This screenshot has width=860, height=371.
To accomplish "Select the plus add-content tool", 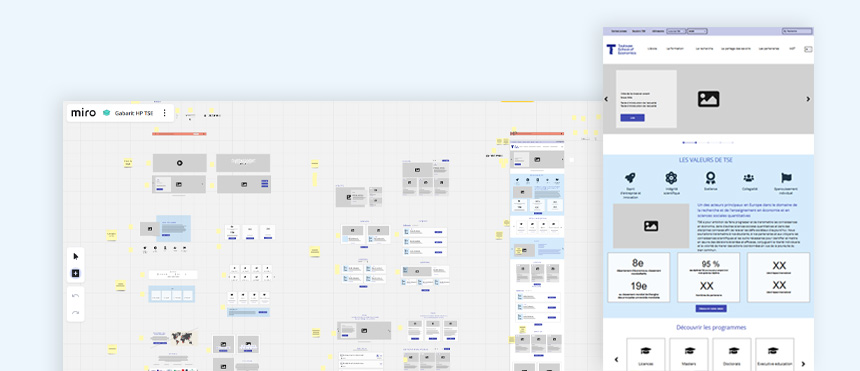I will [x=76, y=273].
